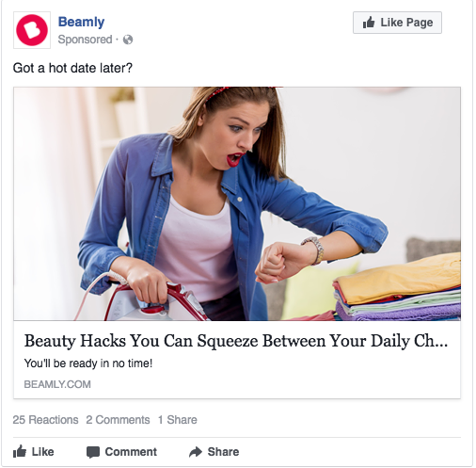Image resolution: width=476 pixels, height=468 pixels.
Task: Click the arrow Share icon
Action: (196, 452)
